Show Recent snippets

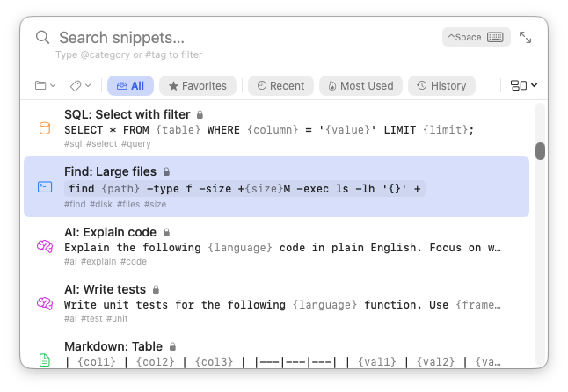click(280, 85)
